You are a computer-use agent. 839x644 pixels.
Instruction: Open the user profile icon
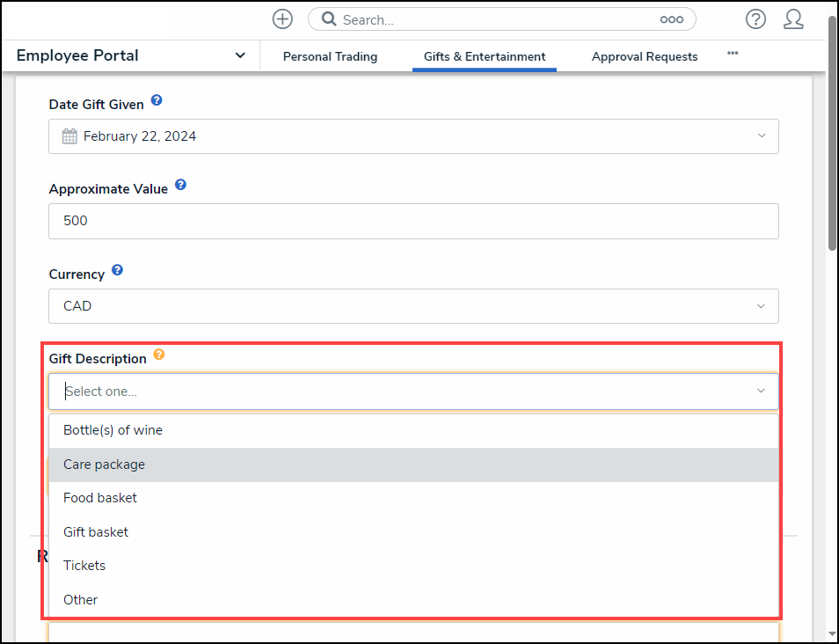pyautogui.click(x=793, y=19)
